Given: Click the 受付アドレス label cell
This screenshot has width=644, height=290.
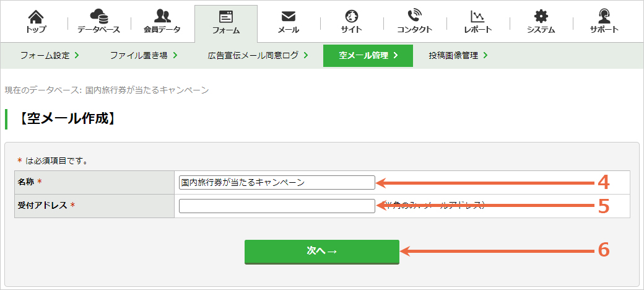Looking at the screenshot, I should click(x=95, y=206).
